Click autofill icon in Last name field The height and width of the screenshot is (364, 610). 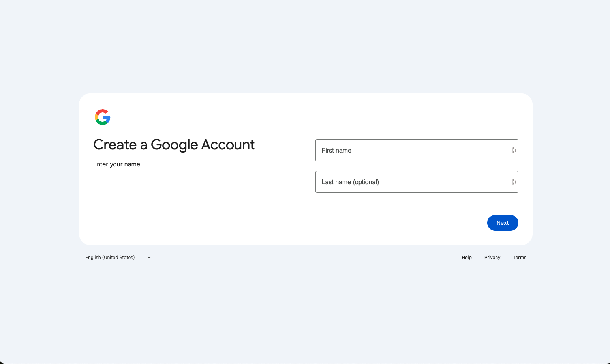[513, 182]
